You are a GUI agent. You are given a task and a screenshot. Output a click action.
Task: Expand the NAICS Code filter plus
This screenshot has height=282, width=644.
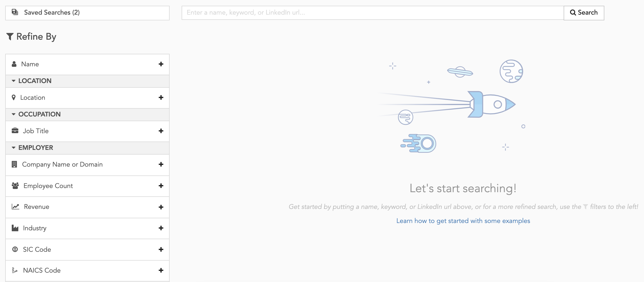(161, 270)
